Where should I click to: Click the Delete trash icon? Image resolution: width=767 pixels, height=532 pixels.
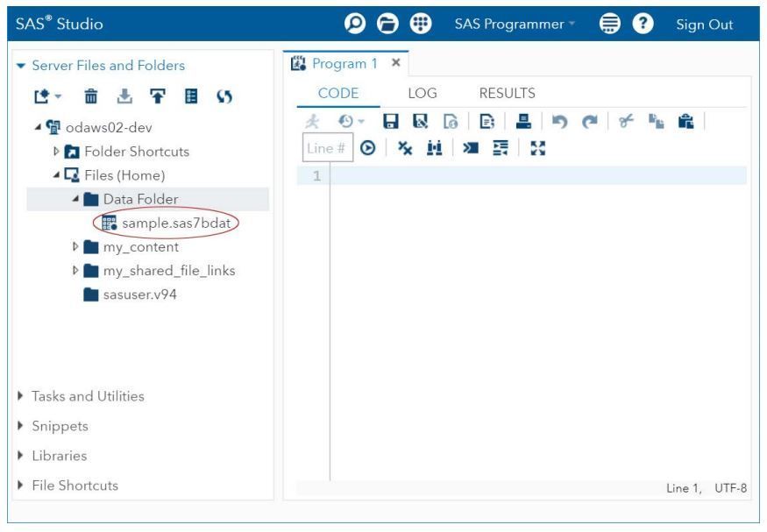pyautogui.click(x=91, y=96)
